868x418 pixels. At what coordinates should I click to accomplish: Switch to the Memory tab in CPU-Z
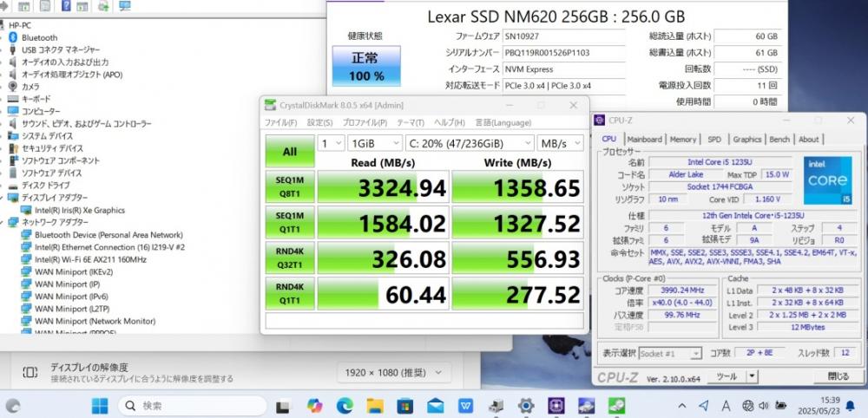click(x=683, y=140)
